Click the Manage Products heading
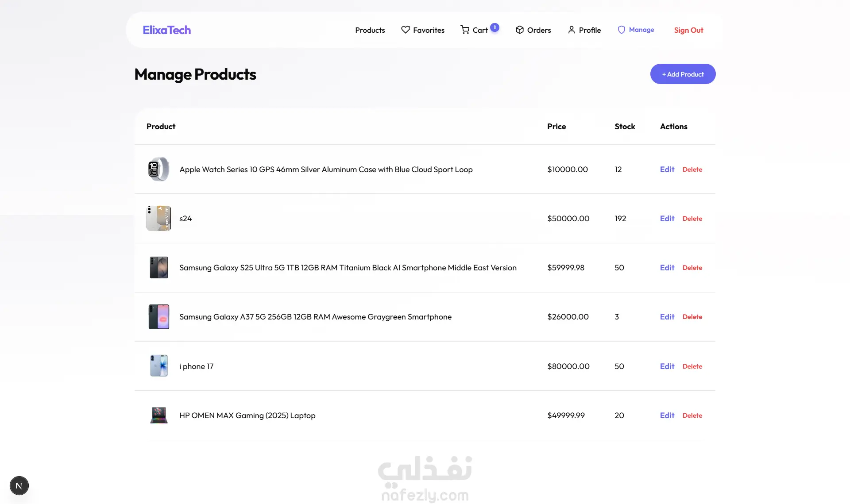This screenshot has width=850, height=504. click(x=195, y=74)
